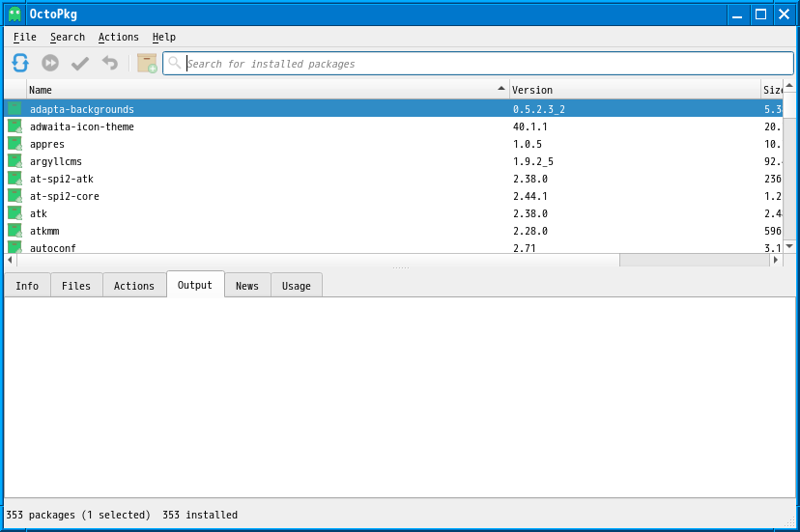This screenshot has height=532, width=800.
Task: Click version 1.9.2_5 cell
Action: tap(533, 160)
